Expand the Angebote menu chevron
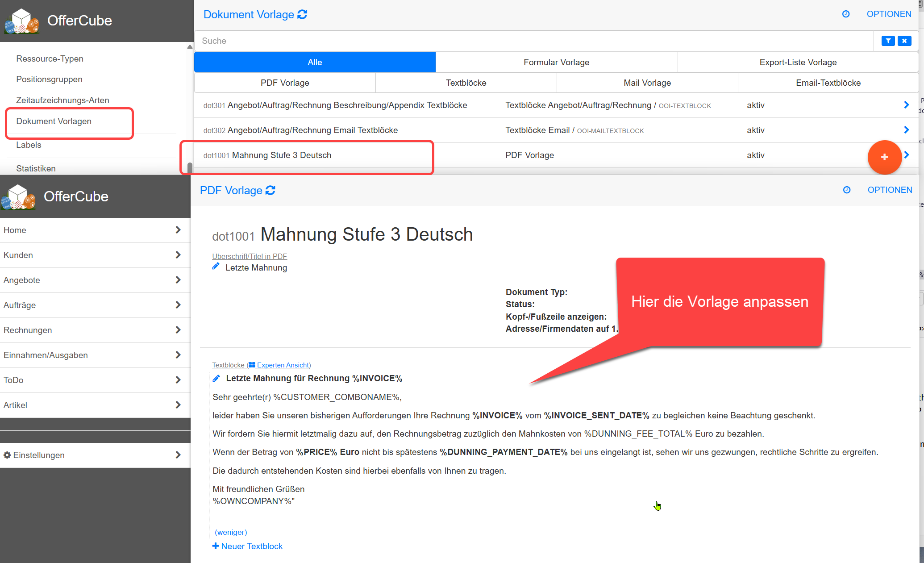This screenshot has width=924, height=563. [x=178, y=280]
